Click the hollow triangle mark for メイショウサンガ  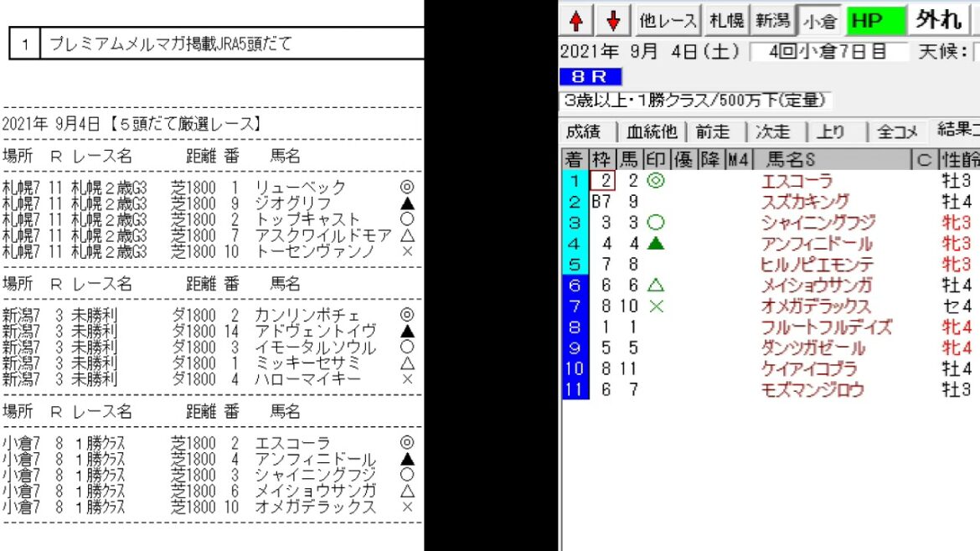coord(656,286)
